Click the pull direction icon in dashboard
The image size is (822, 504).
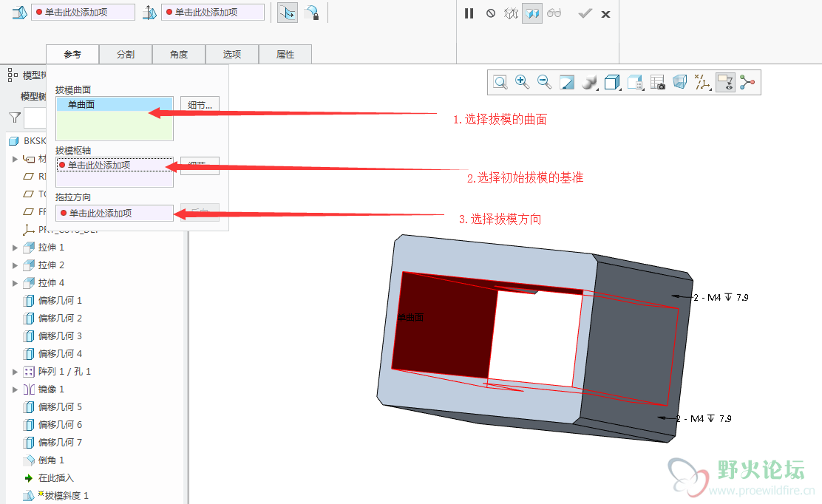149,12
